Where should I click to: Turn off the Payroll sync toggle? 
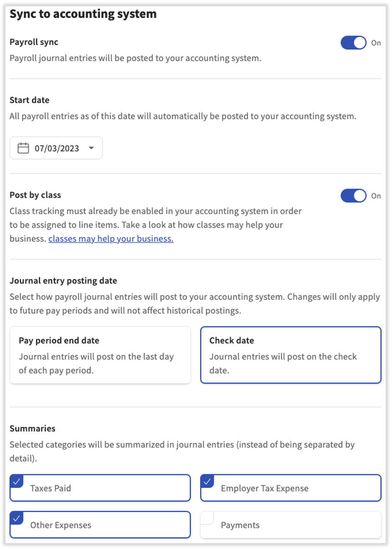pyautogui.click(x=353, y=42)
